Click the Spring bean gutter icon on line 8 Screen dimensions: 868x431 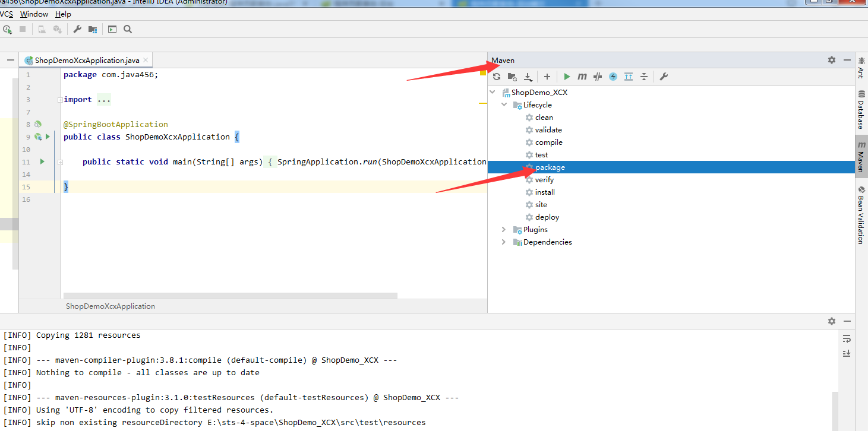click(38, 124)
